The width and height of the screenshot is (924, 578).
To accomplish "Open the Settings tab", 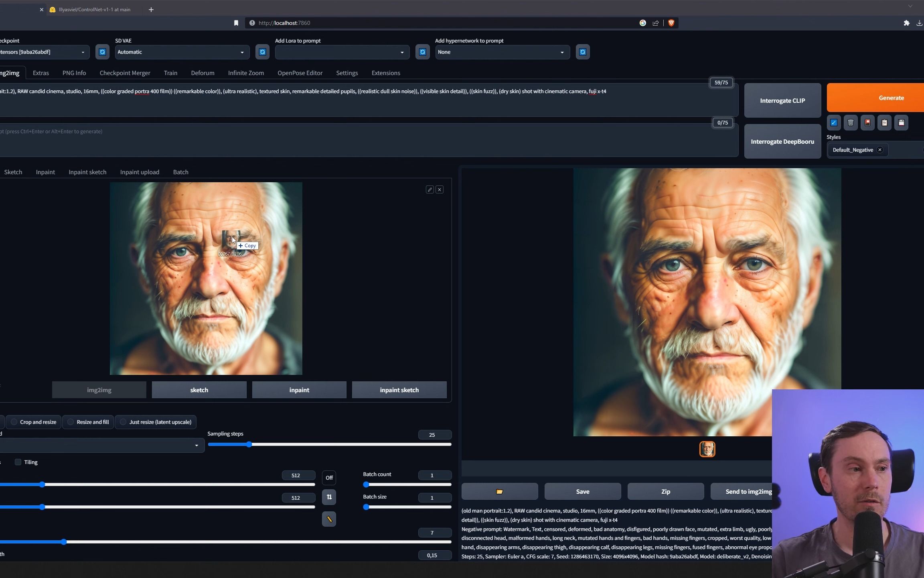I will (347, 73).
